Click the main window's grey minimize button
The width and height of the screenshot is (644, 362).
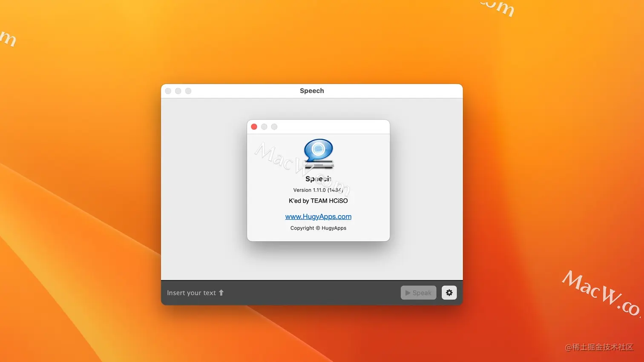click(178, 91)
